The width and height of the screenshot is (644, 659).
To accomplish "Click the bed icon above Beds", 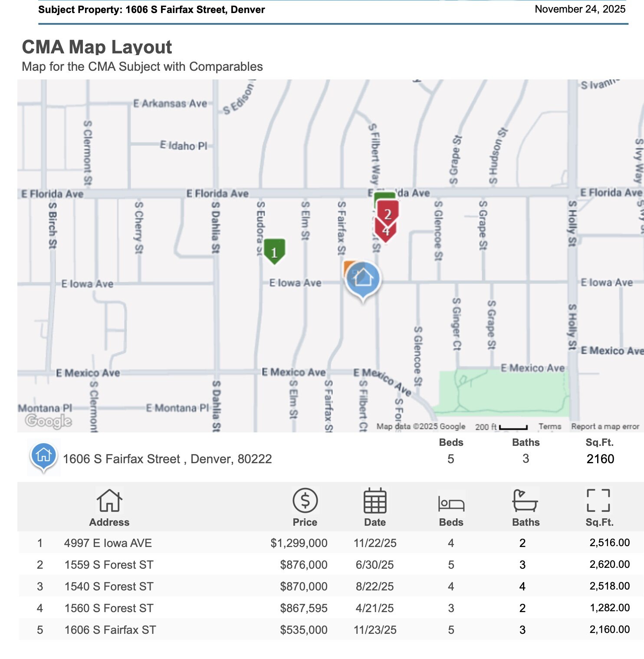I will 451,503.
